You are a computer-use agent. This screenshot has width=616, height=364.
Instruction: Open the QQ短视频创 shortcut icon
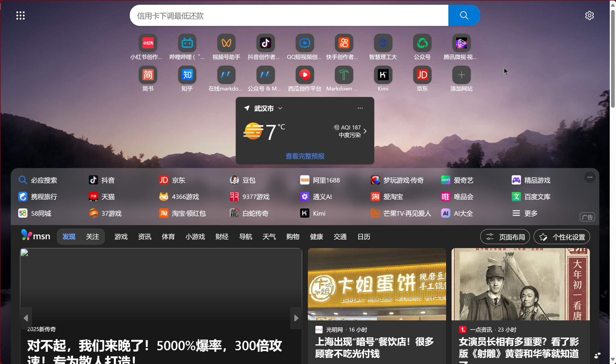tap(305, 43)
